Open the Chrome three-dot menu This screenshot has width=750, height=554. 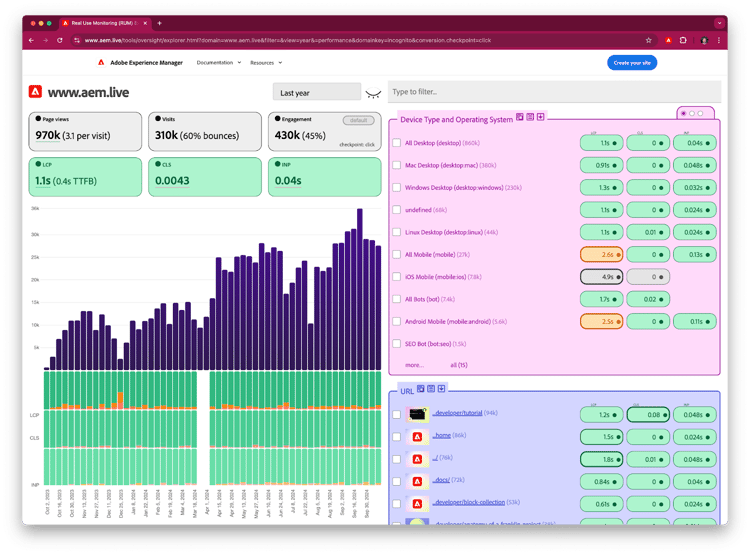(x=719, y=40)
